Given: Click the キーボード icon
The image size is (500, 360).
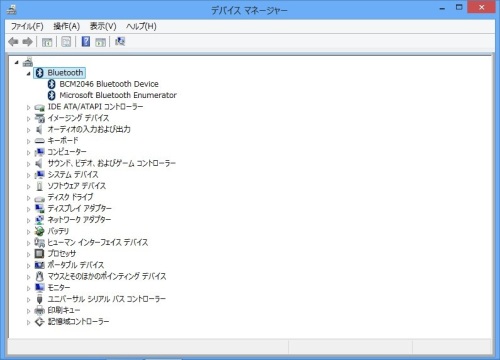Looking at the screenshot, I should 39,141.
